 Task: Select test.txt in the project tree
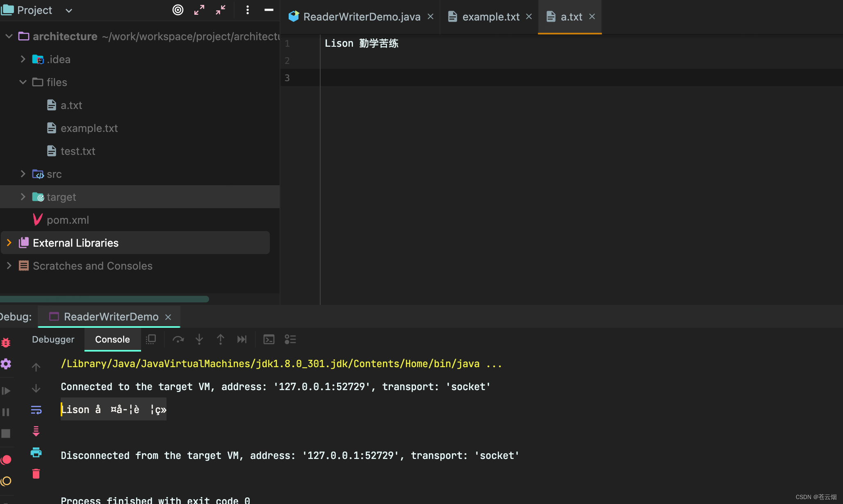71,151
